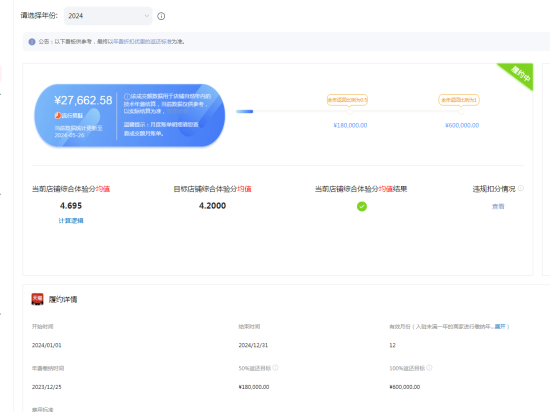Click 查看 under 违规扣分情况
Image resolution: width=550 pixels, height=412 pixels.
(498, 207)
